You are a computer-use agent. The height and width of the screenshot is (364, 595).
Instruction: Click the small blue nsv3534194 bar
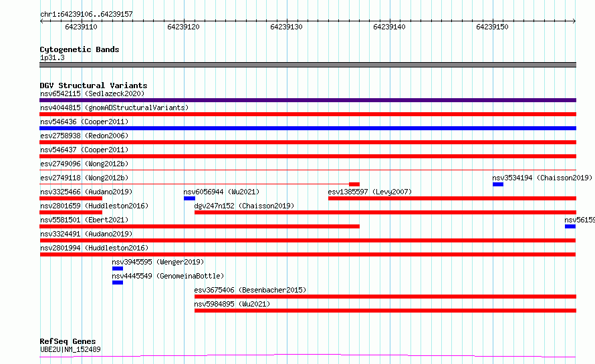pos(498,184)
